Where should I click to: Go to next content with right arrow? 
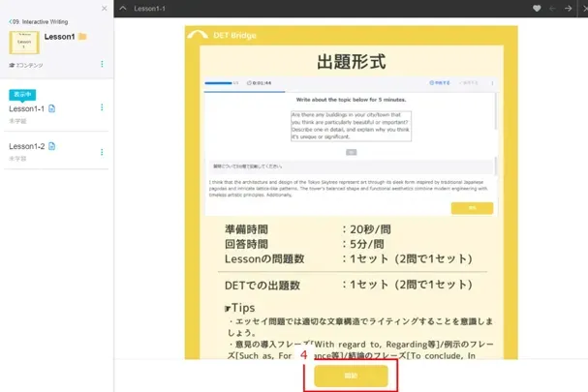tap(568, 9)
